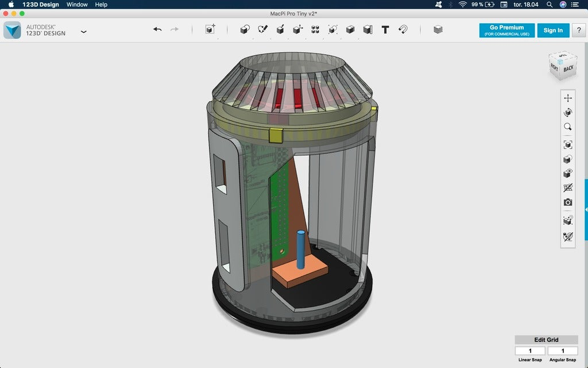Open the Apple menu
Screen dimensions: 588x368
[11, 5]
